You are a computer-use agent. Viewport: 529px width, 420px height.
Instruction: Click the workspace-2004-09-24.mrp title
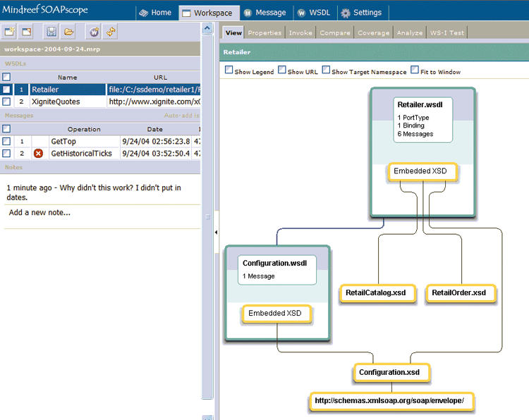pyautogui.click(x=52, y=49)
